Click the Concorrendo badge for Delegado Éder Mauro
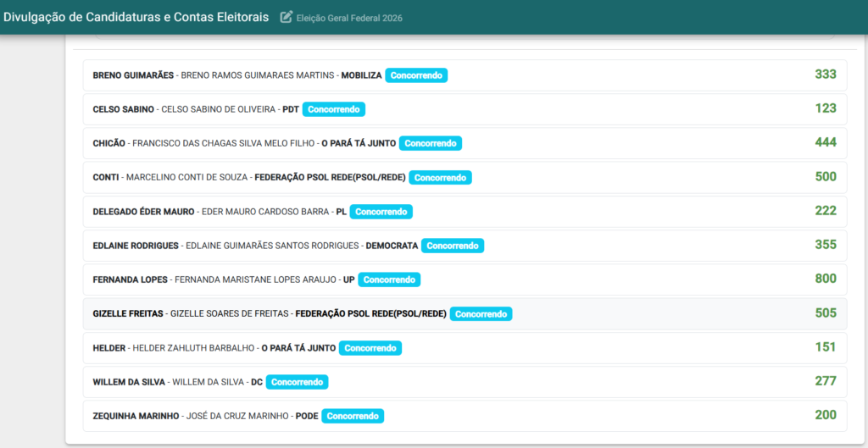This screenshot has width=868, height=448. coord(381,211)
